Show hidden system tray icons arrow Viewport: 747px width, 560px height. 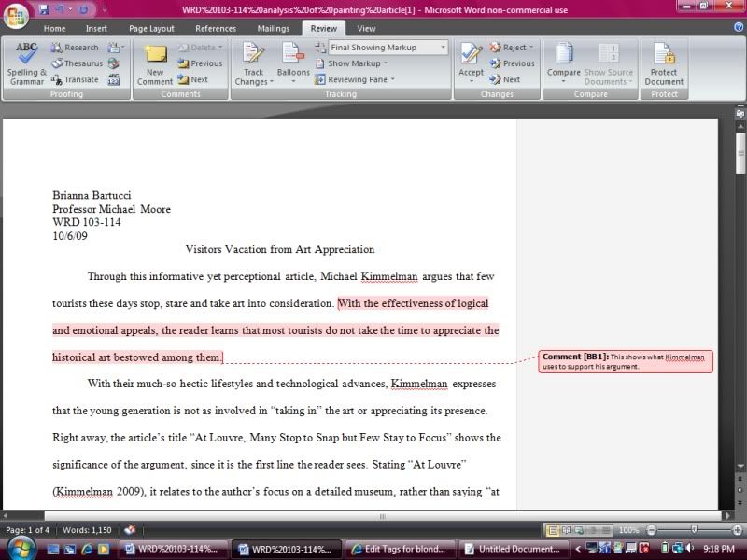point(578,549)
